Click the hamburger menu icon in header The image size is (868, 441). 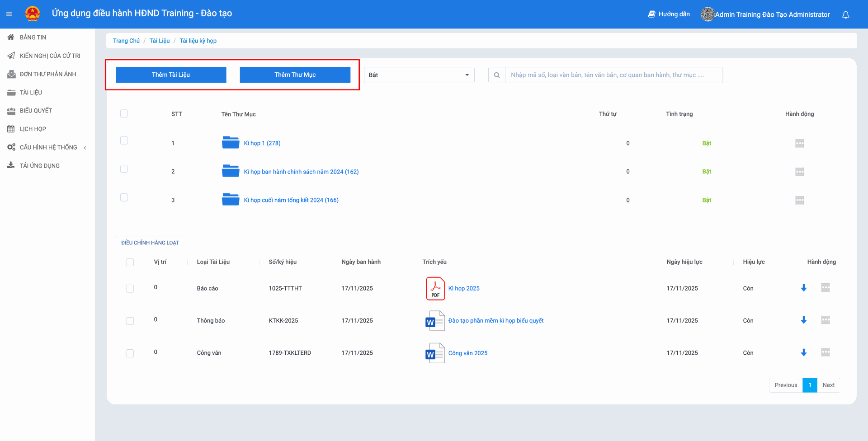(x=9, y=14)
